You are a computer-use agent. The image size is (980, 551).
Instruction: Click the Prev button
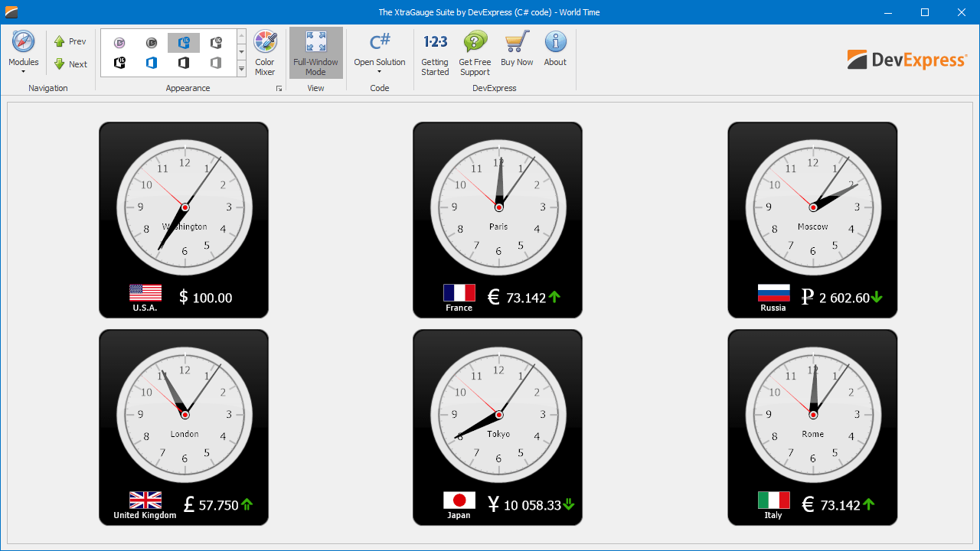click(70, 41)
